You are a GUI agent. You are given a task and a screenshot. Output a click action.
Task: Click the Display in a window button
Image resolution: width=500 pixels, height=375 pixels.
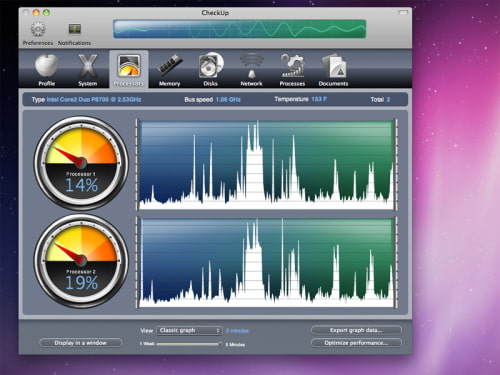pos(80,343)
